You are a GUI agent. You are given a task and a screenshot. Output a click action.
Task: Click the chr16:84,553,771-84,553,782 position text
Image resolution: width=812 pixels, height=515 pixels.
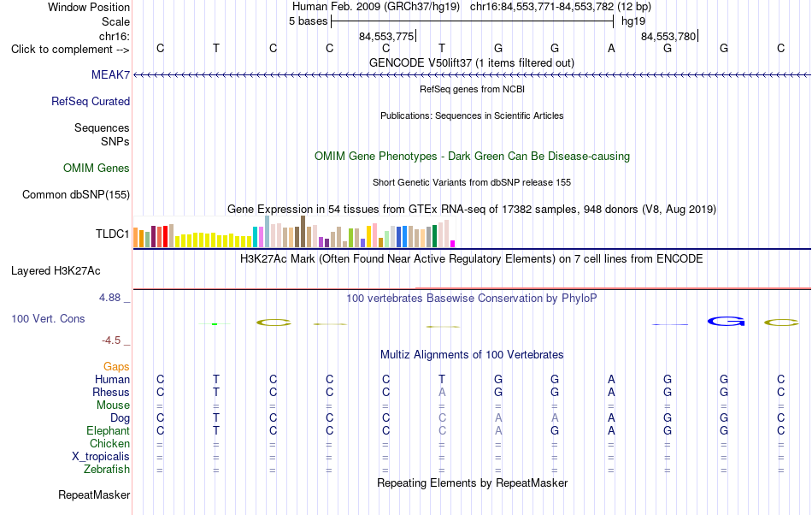(542, 7)
